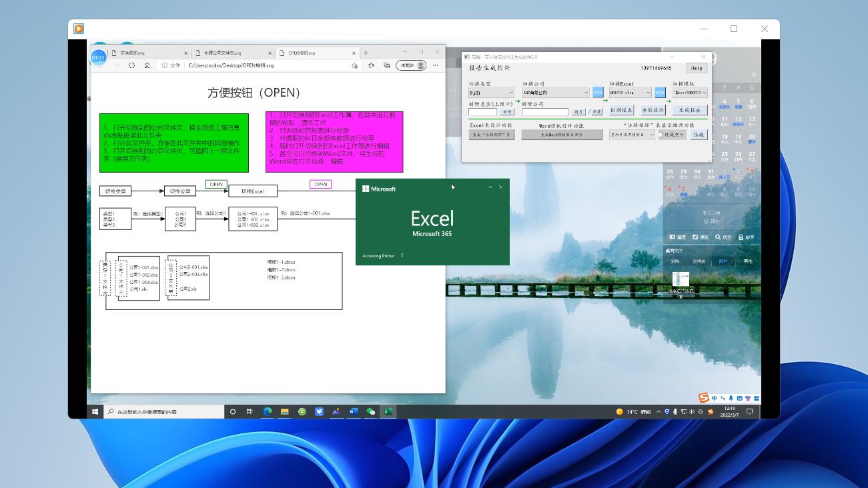Click the 生成报告 button
868x488 pixels.
point(690,110)
